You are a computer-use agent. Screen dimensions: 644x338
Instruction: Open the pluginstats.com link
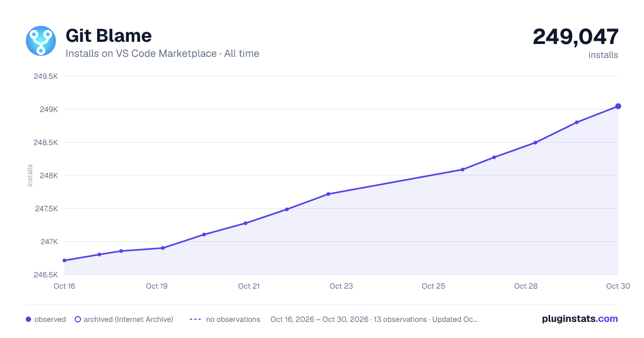click(580, 319)
